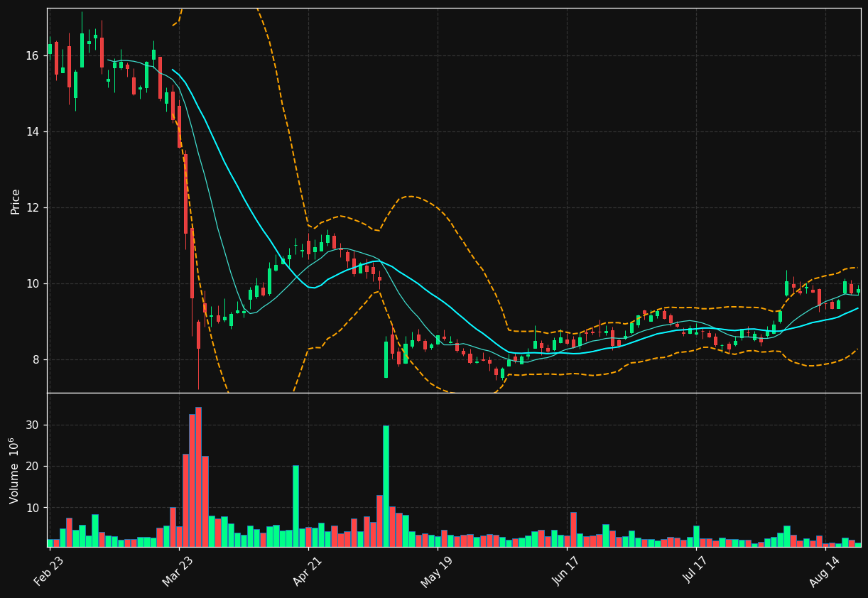
Task: Click the May 19 date label
Action: [x=437, y=570]
